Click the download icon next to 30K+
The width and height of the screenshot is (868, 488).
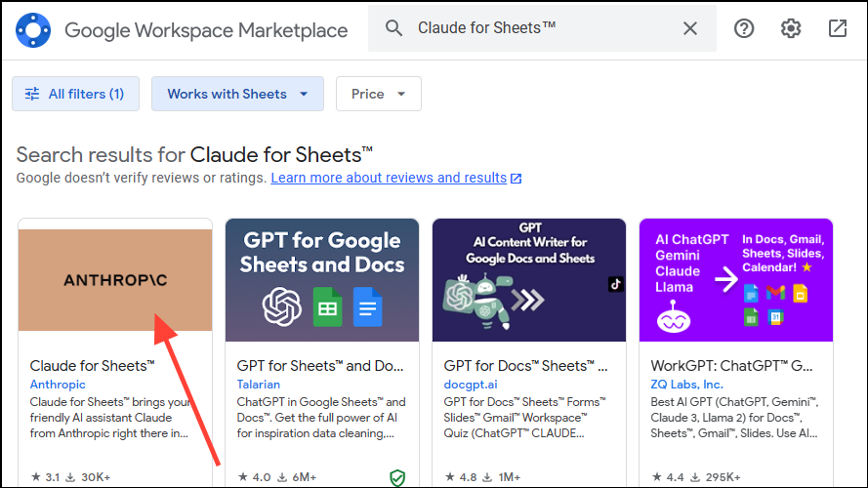click(70, 477)
